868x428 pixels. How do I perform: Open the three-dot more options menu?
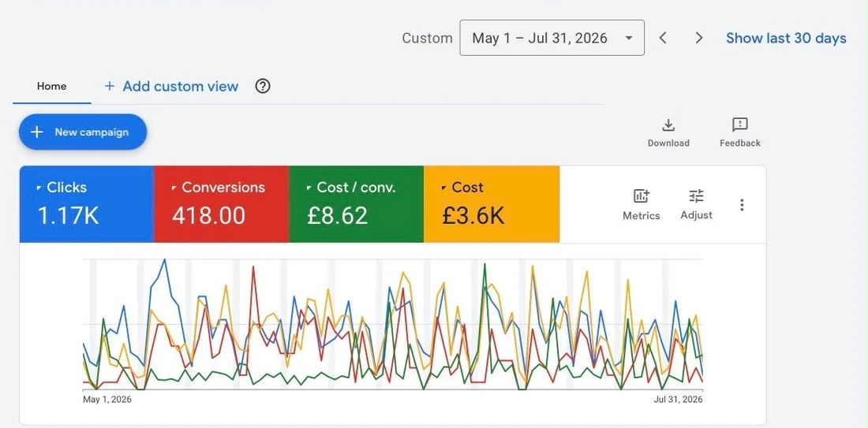coord(742,205)
